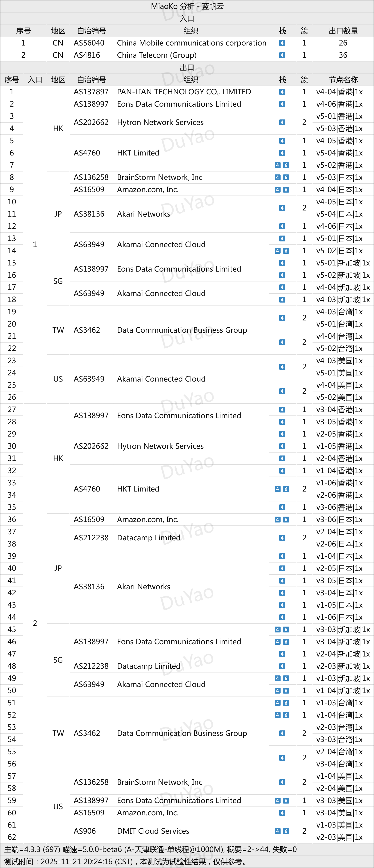The height and width of the screenshot is (868, 374).
Task: Click IPv4 badge in PAN-LIAN TECHNOLOGY row
Action: tap(282, 92)
